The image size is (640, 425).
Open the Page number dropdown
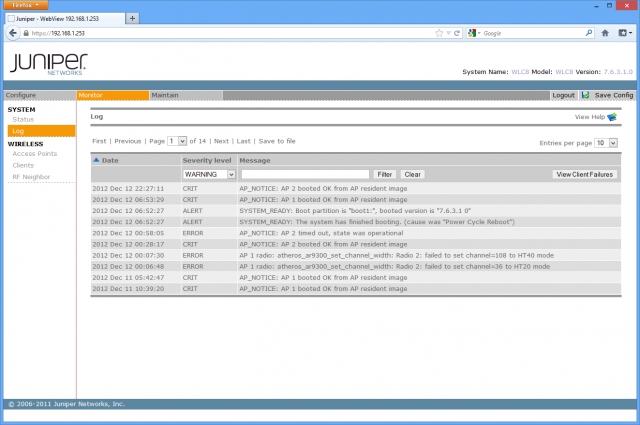177,141
